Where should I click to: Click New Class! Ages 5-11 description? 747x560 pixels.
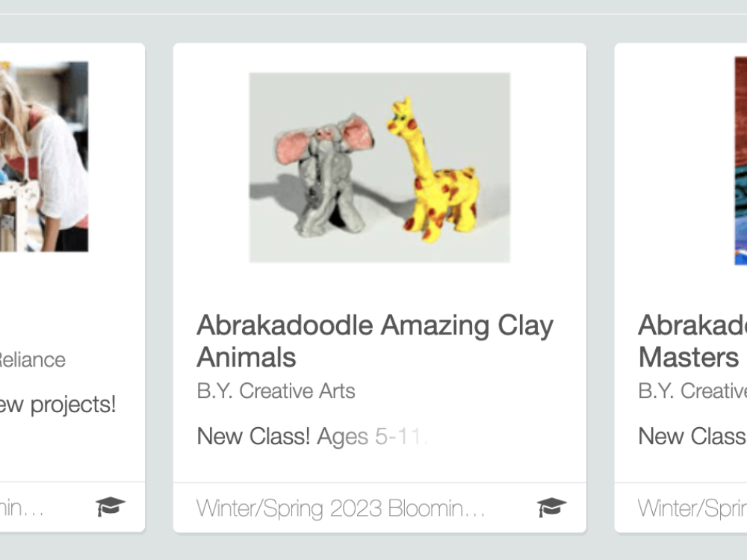(x=312, y=437)
